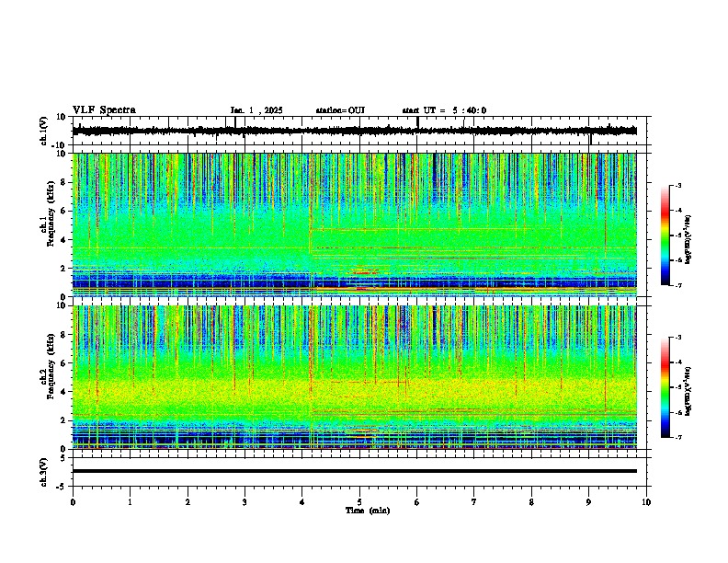Click the "VLF Spectra" plot title
The width and height of the screenshot is (728, 563).
coord(104,109)
